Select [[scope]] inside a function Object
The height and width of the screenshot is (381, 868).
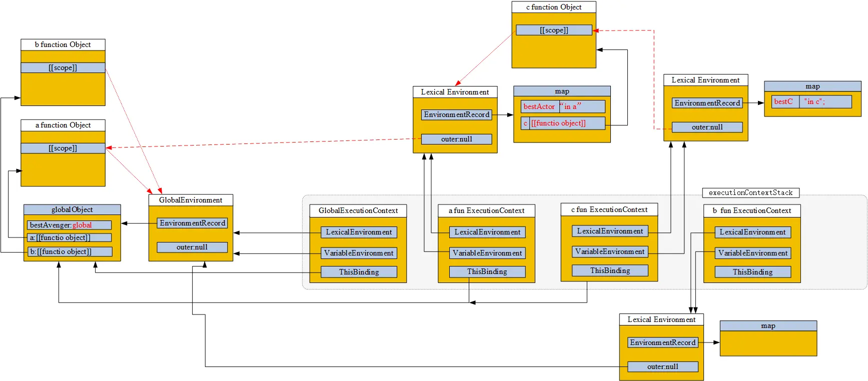[x=63, y=148]
